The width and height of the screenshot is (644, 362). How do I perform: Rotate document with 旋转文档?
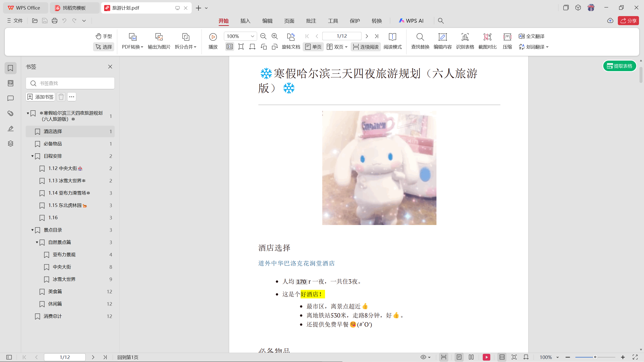tap(291, 41)
